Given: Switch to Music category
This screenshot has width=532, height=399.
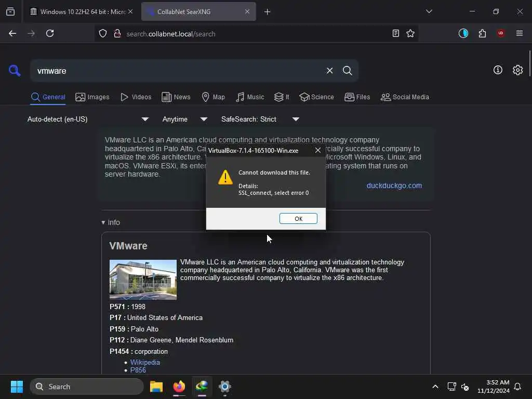Looking at the screenshot, I should [x=250, y=97].
